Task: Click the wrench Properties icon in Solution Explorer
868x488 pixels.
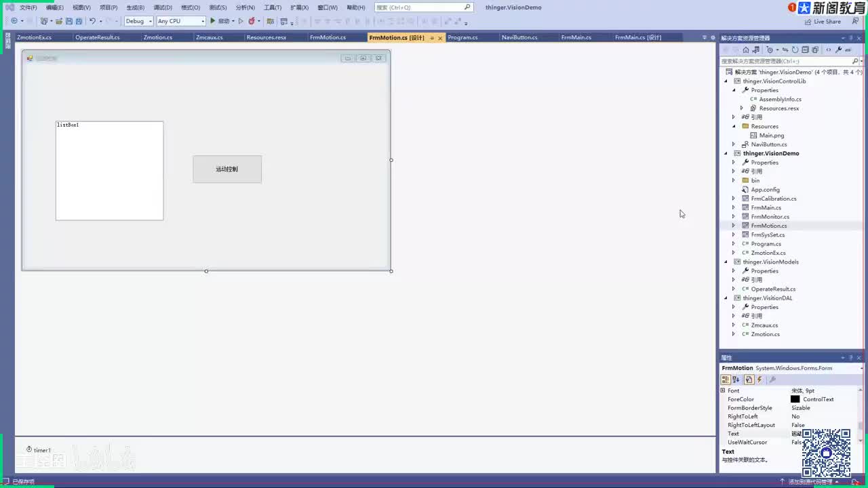Action: point(839,49)
